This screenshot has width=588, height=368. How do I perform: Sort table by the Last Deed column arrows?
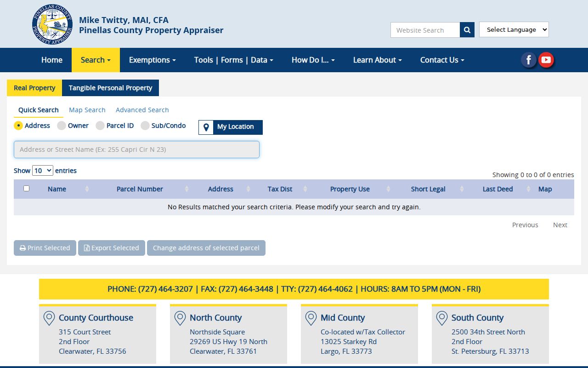(x=528, y=189)
